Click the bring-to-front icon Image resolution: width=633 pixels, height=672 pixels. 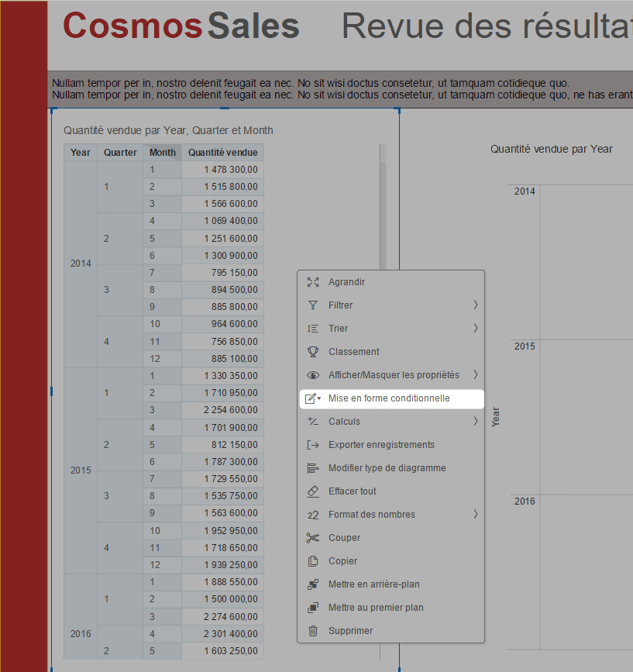tap(313, 608)
